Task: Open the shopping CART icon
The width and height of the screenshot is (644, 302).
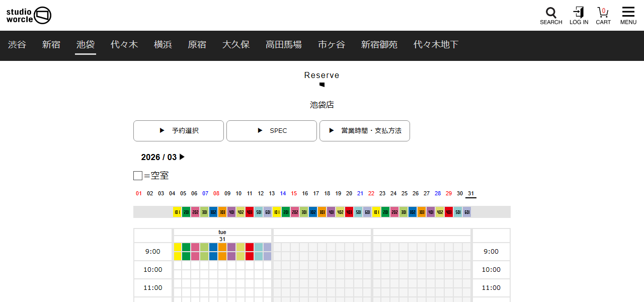Action: [x=603, y=12]
